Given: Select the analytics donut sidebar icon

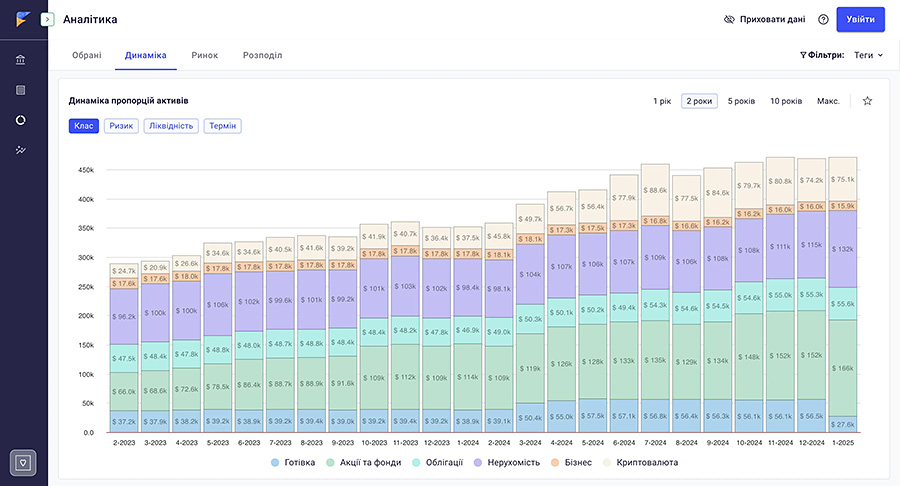Looking at the screenshot, I should [21, 120].
